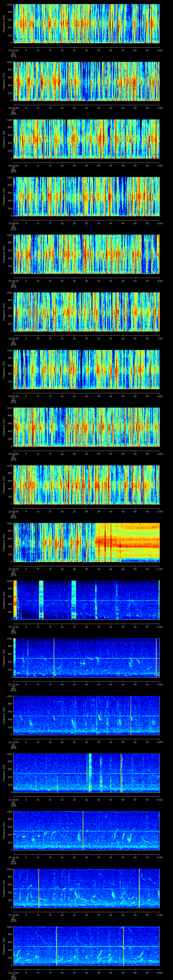Click the 22:13:00 spectrogram plot

tap(87, 715)
